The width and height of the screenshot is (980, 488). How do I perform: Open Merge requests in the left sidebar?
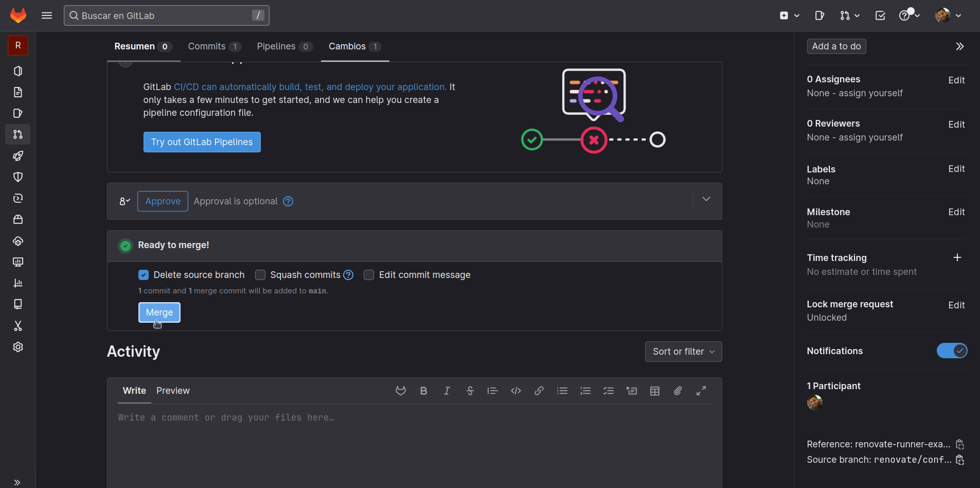(18, 134)
